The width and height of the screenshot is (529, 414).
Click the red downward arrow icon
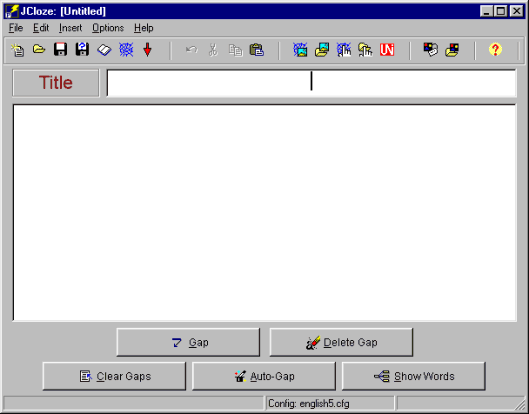(147, 50)
